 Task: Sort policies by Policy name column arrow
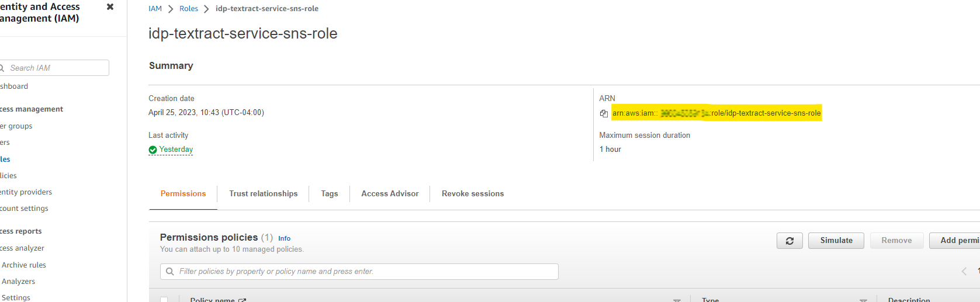(x=677, y=300)
